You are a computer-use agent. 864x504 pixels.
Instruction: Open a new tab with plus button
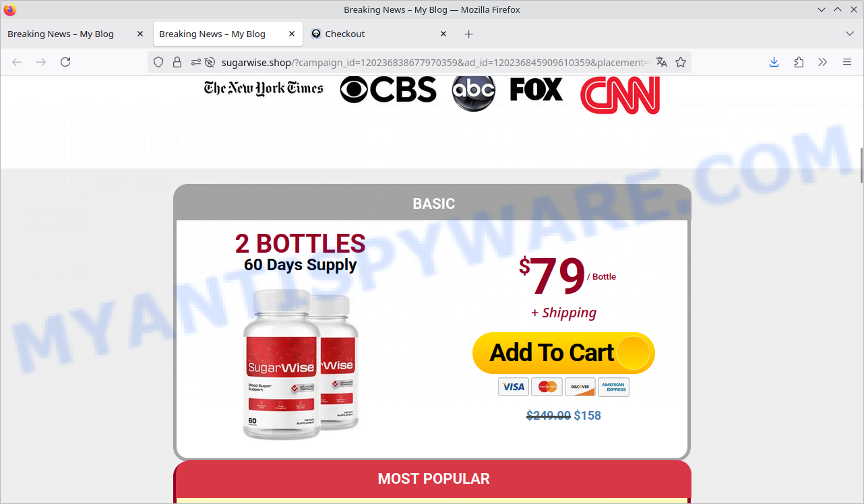tap(469, 34)
